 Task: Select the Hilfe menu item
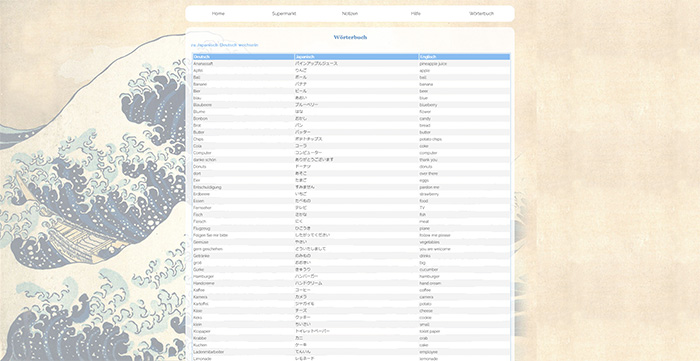[x=416, y=13]
